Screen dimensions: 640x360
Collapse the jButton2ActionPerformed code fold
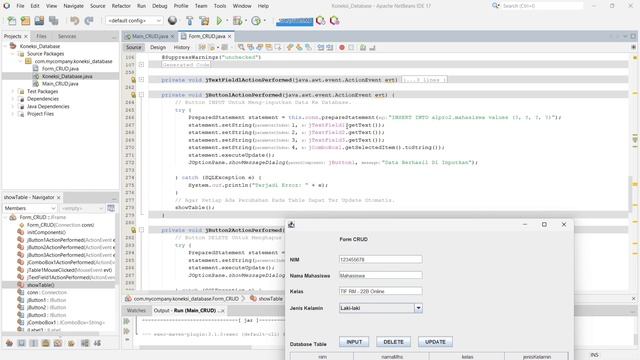(141, 230)
